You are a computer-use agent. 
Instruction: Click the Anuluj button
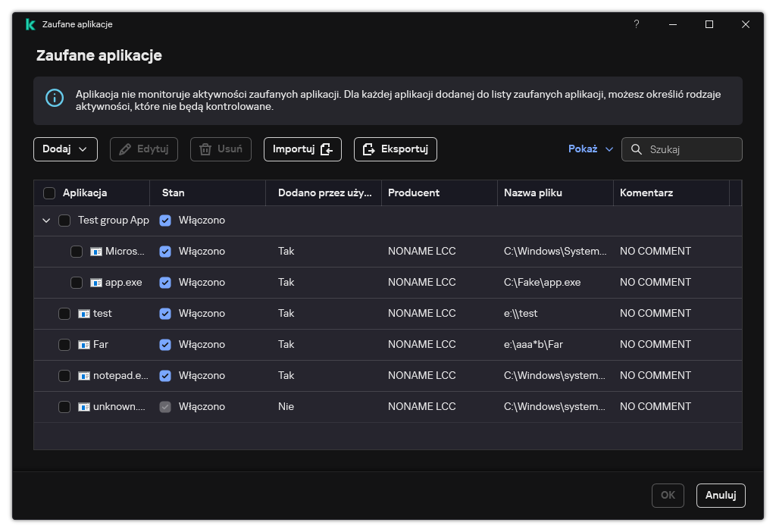720,495
